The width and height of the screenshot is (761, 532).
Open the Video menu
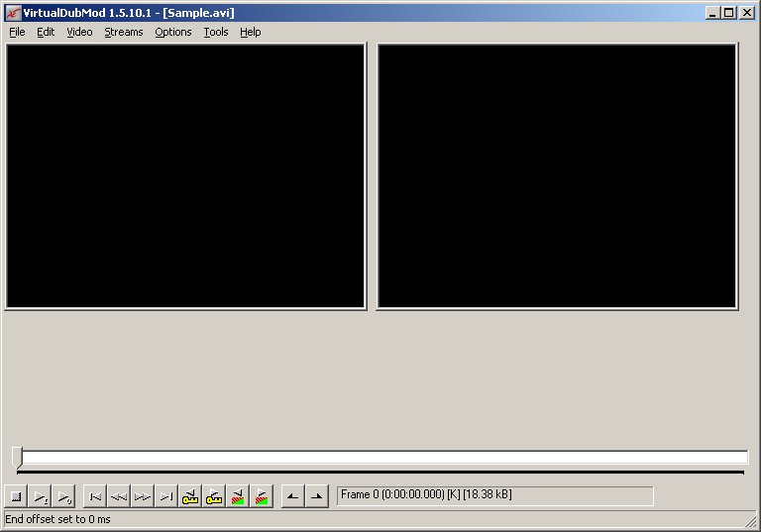click(79, 32)
